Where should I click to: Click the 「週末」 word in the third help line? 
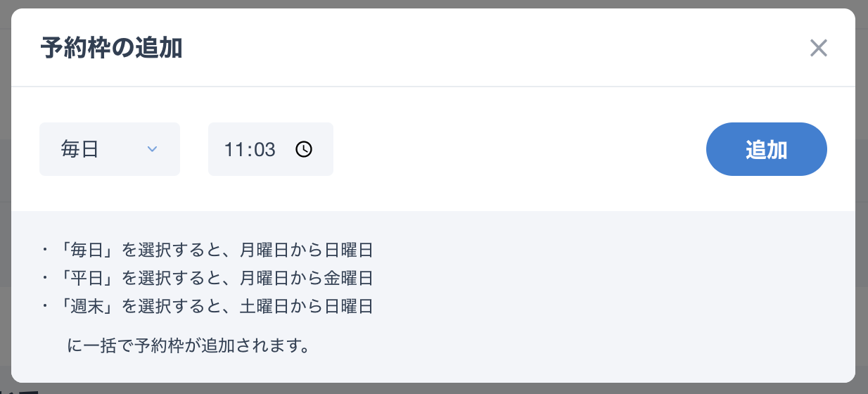(85, 306)
